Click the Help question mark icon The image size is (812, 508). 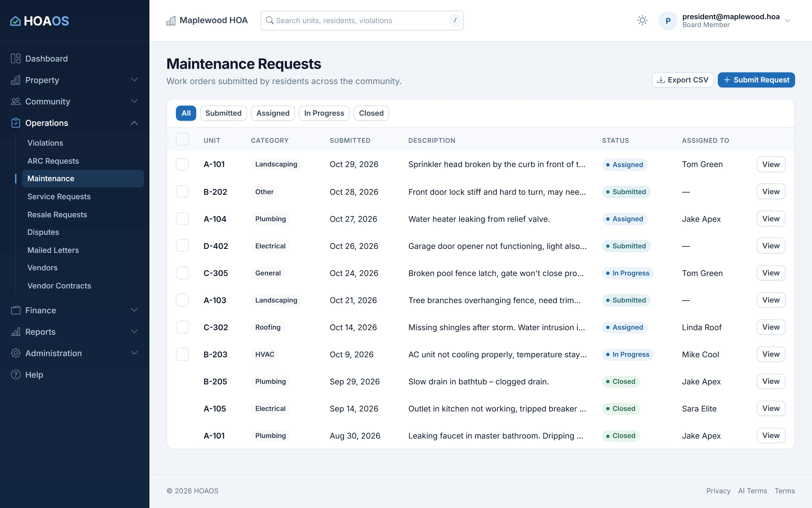(x=16, y=375)
